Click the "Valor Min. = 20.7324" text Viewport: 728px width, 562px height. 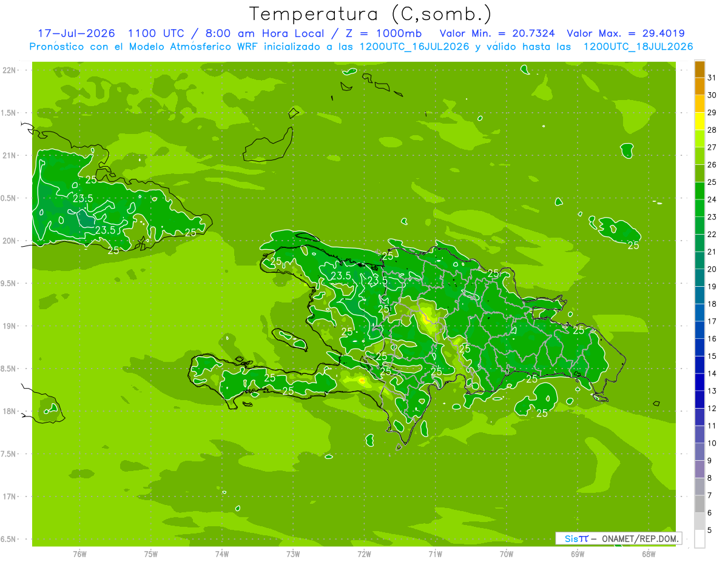point(497,33)
